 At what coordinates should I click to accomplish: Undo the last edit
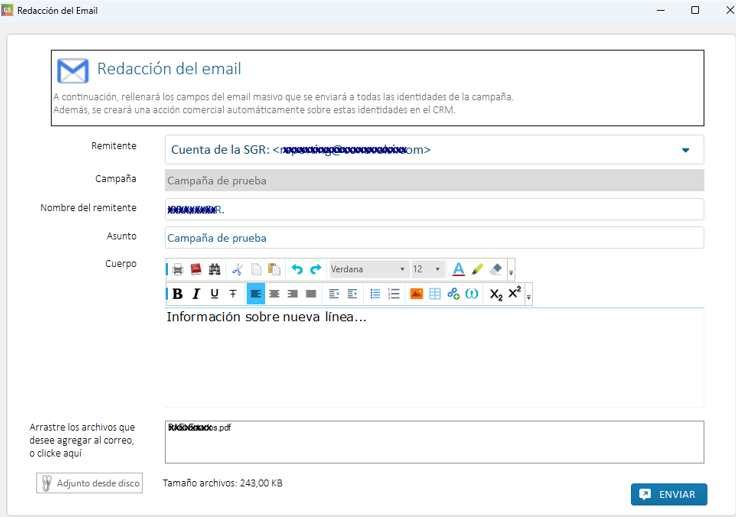pos(297,269)
